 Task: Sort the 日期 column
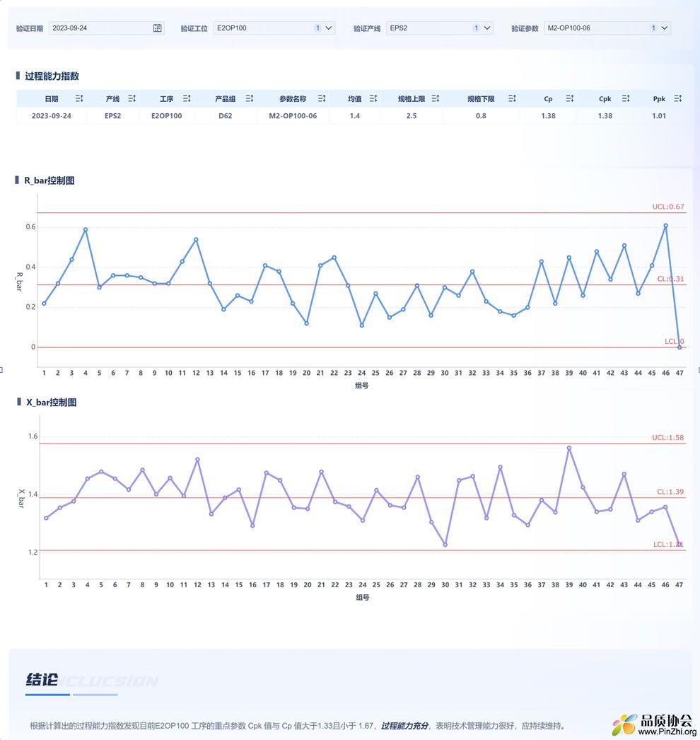[x=79, y=98]
